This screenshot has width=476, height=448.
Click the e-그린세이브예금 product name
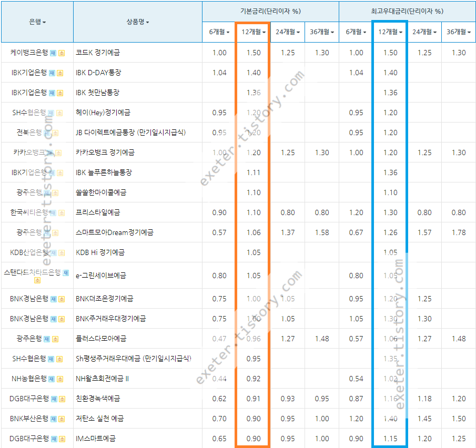pyautogui.click(x=101, y=276)
